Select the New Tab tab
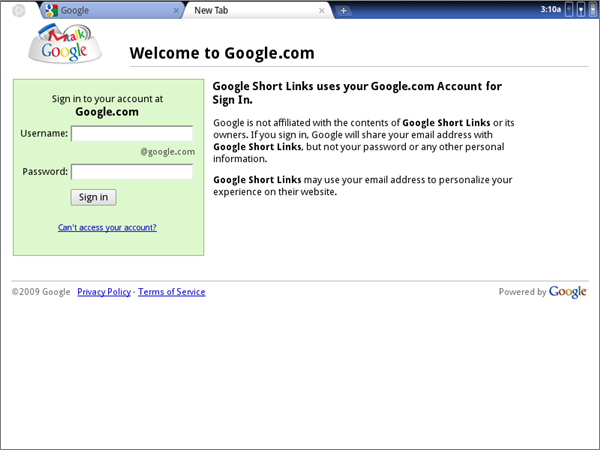This screenshot has width=600, height=450. point(250,10)
